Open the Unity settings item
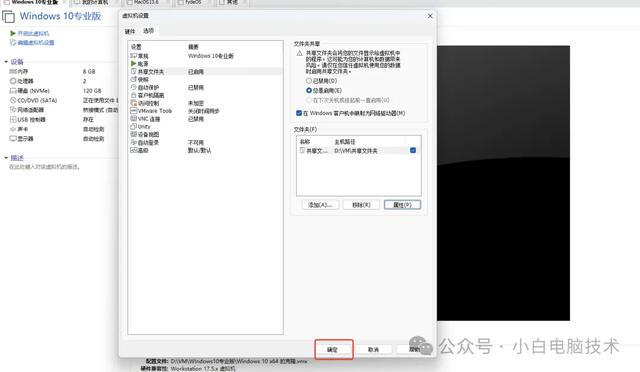Viewport: 640px width, 372px height. [140, 127]
